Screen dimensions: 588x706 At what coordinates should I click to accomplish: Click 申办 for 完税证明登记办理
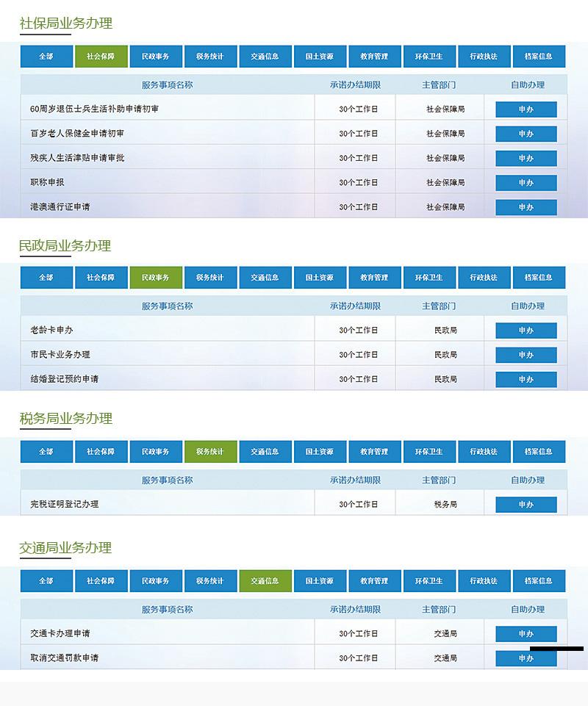click(526, 505)
